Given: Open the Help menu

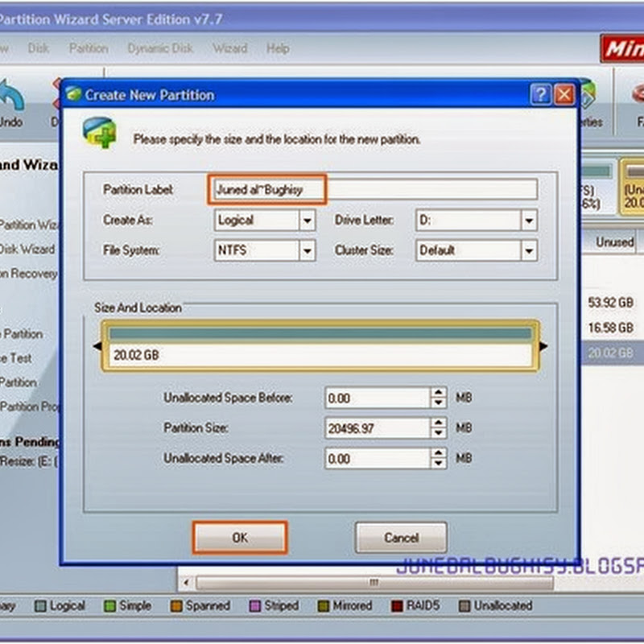Looking at the screenshot, I should click(278, 48).
